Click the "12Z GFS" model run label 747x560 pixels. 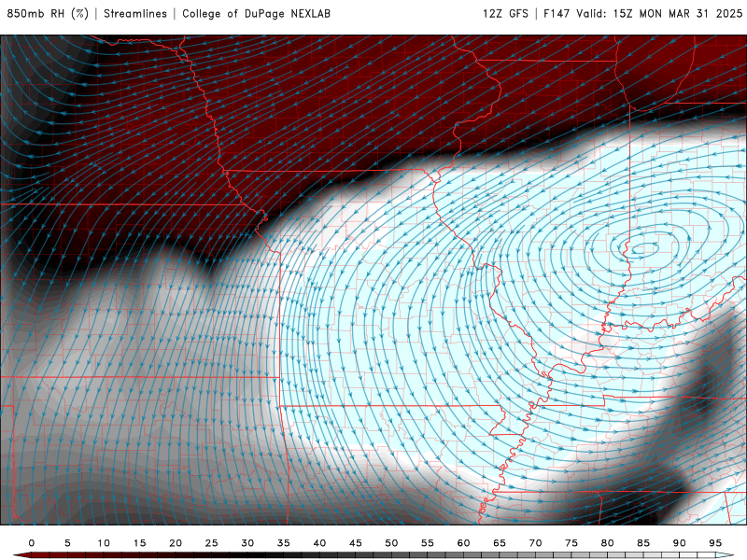[x=505, y=13]
